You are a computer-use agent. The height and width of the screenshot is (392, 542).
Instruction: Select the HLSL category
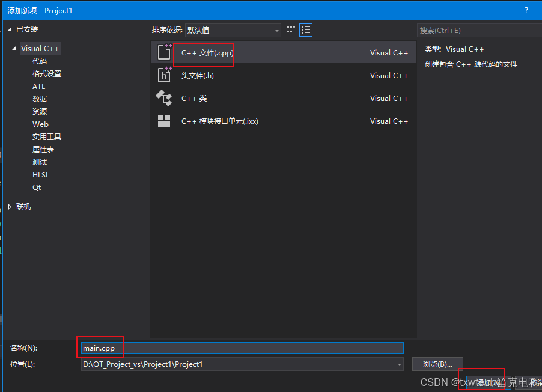click(41, 175)
